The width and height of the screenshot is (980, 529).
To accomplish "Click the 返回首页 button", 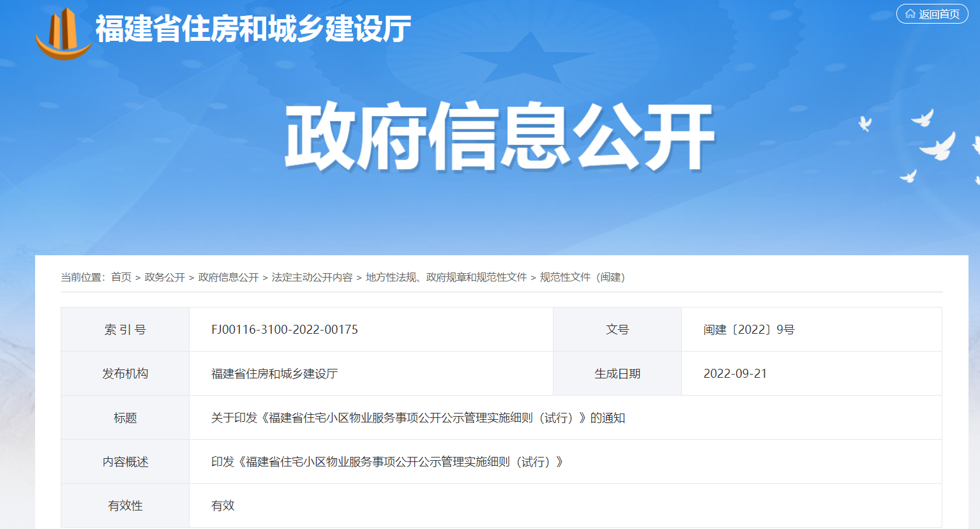I will click(932, 14).
